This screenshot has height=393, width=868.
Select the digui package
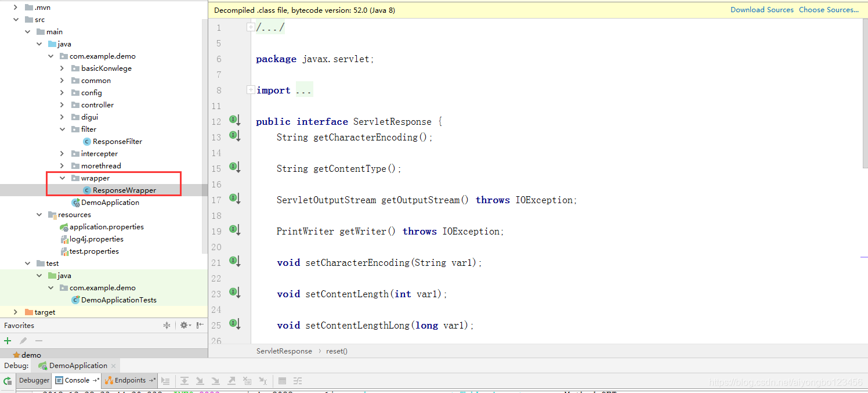tap(85, 117)
